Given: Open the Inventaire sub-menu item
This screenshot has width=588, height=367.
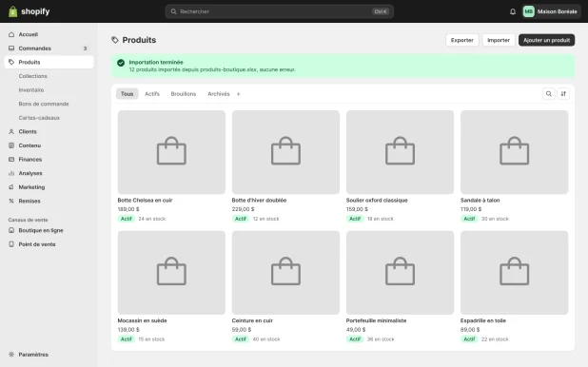Looking at the screenshot, I should [x=31, y=90].
